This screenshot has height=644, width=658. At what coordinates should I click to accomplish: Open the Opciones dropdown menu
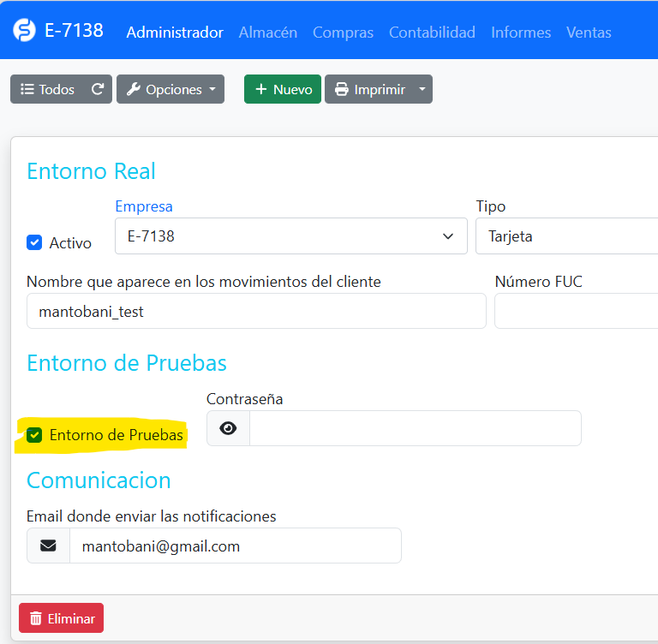(170, 90)
